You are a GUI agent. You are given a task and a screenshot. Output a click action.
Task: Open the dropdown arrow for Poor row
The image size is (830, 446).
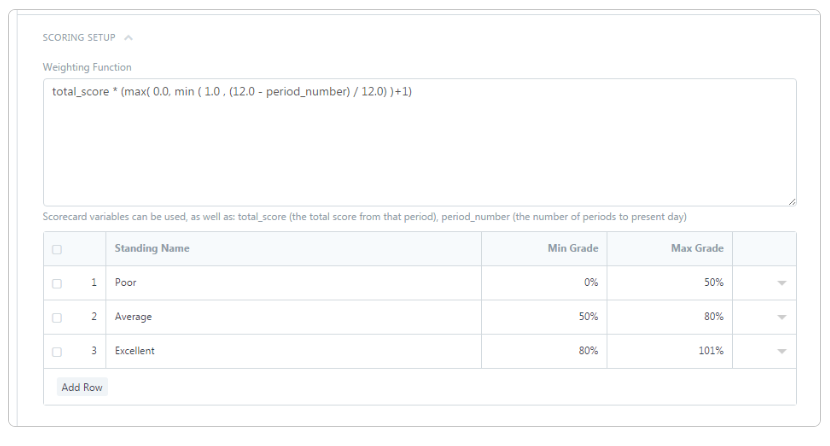[x=781, y=283]
